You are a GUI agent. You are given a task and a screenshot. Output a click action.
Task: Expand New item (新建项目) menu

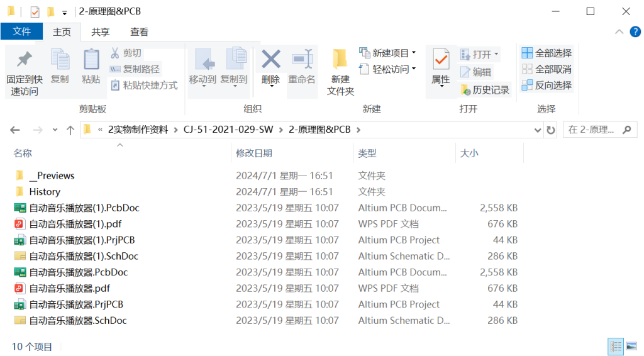tap(414, 53)
